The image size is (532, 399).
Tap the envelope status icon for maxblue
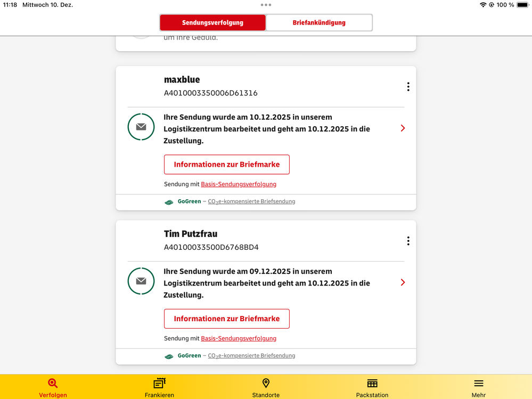point(141,127)
